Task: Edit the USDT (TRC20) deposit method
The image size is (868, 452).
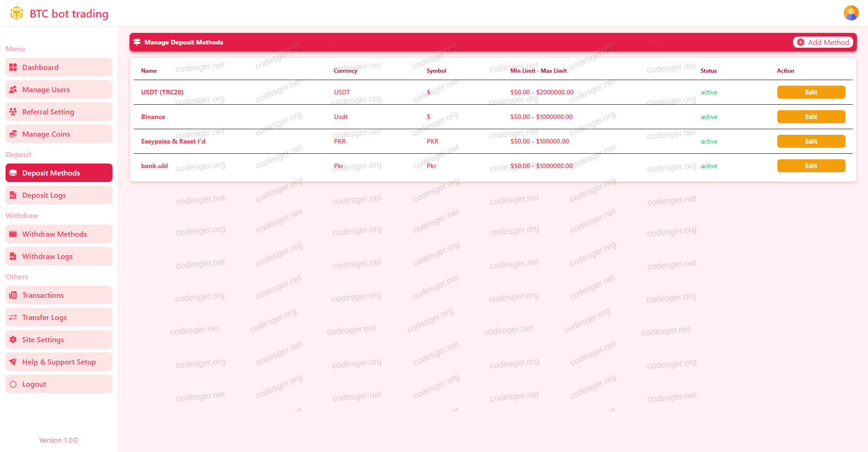Action: pos(811,93)
